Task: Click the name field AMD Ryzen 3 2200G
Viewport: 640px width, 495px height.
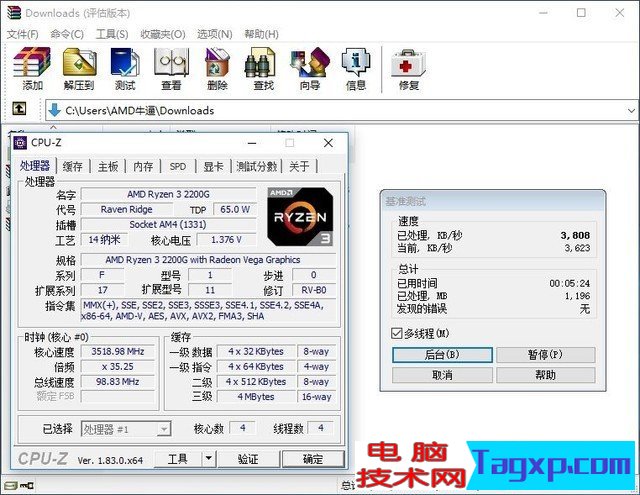Action: (169, 194)
